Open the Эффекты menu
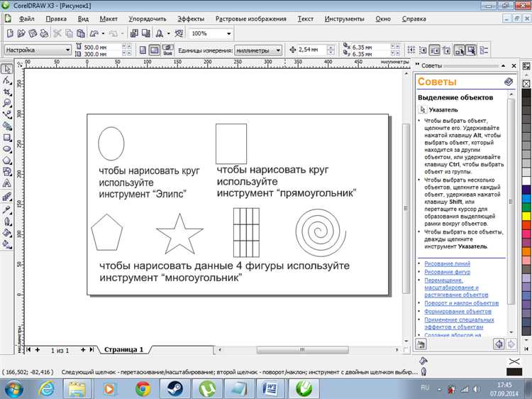This screenshot has height=399, width=532. (x=191, y=18)
